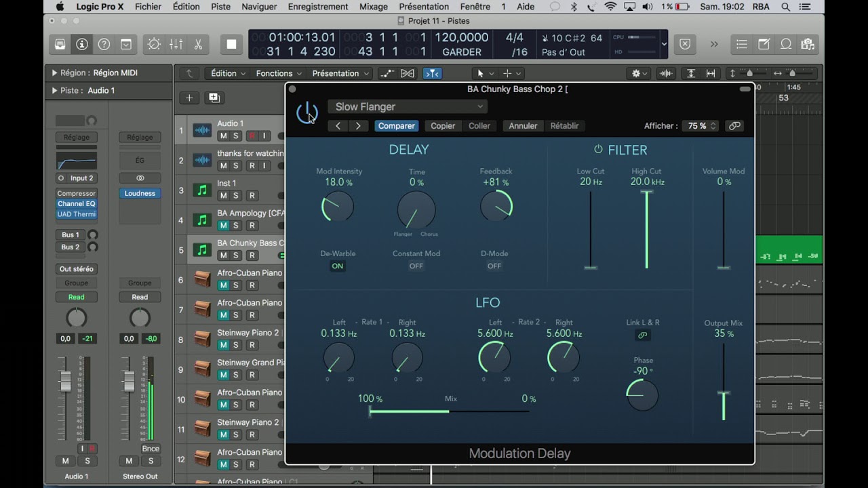Open the Slow Flanger preset dropdown
Viewport: 868px width, 488px height.
click(408, 106)
